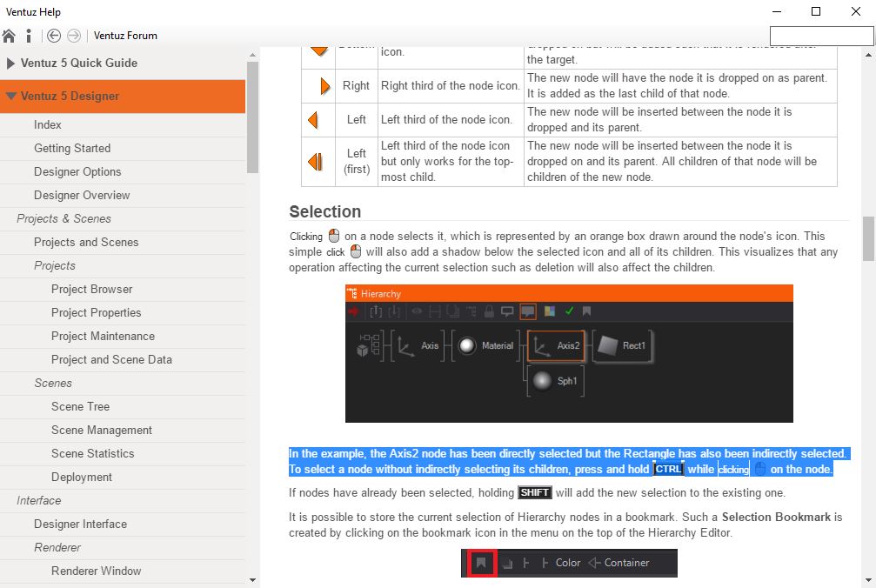This screenshot has height=588, width=876.
Task: Click the search input field at top right
Action: [820, 36]
